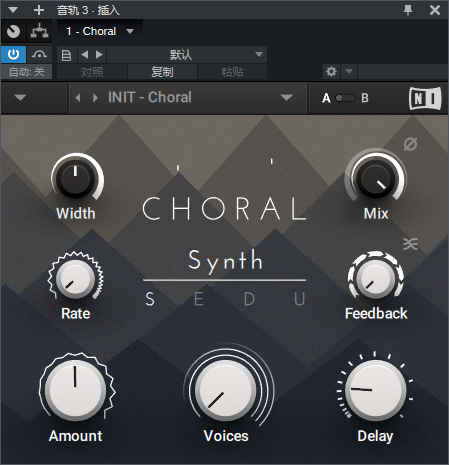The height and width of the screenshot is (465, 449).
Task: Click the '粘贴' paste button
Action: (232, 72)
